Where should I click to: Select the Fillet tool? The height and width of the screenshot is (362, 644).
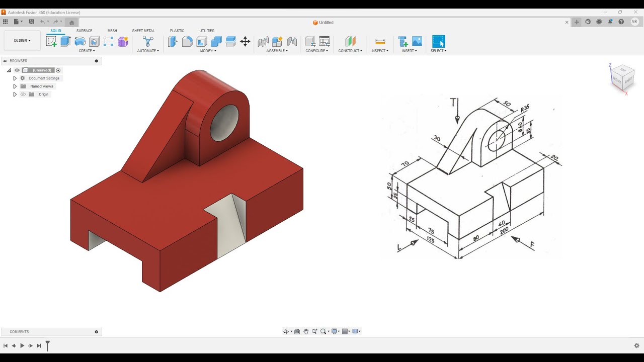coord(187,42)
